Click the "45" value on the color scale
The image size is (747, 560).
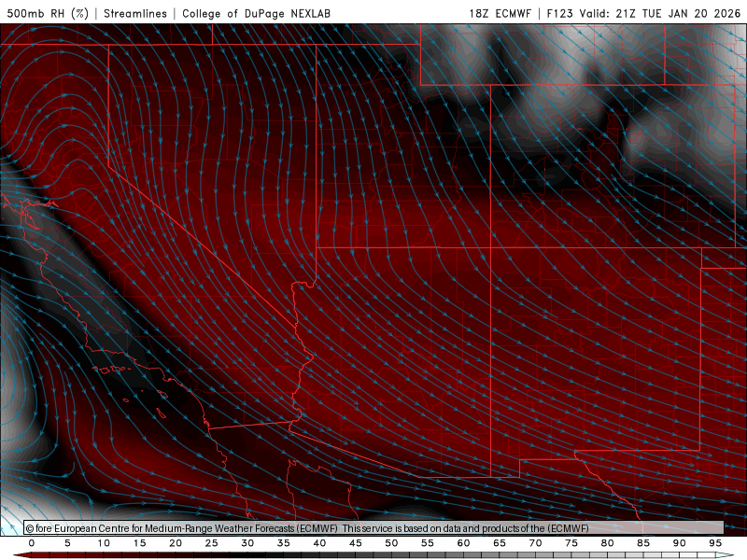(356, 543)
